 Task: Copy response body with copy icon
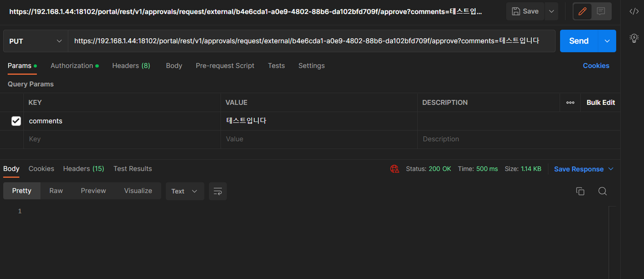[580, 191]
